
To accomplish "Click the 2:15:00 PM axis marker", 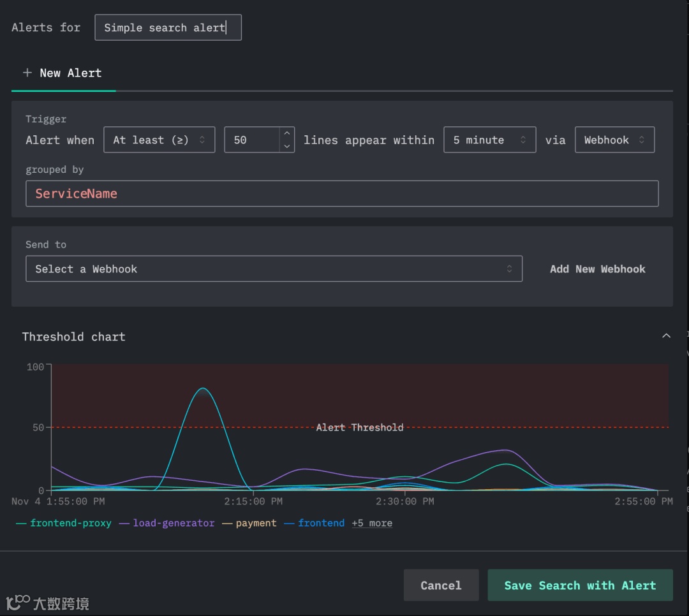I will [253, 501].
